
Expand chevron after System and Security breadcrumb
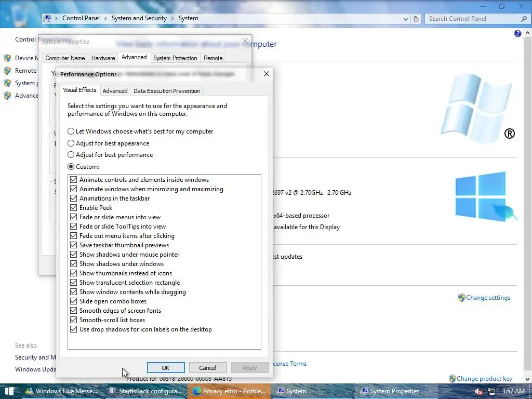(172, 18)
